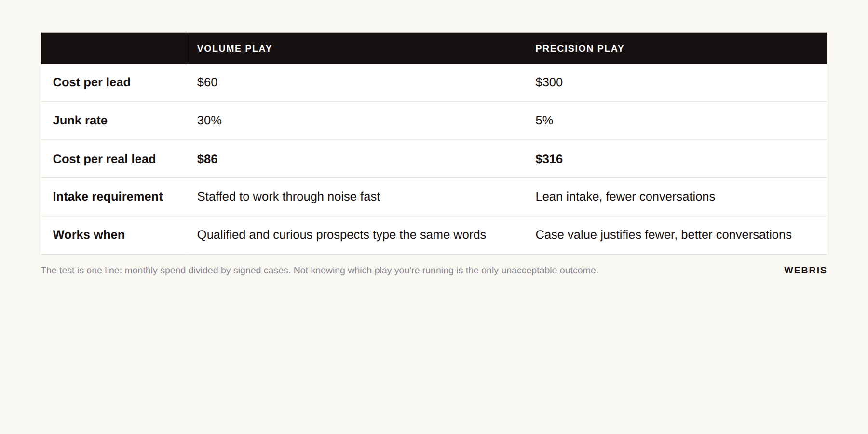Click 'Case value justifies fewer' cell text
Image resolution: width=868 pixels, height=434 pixels.
point(663,235)
